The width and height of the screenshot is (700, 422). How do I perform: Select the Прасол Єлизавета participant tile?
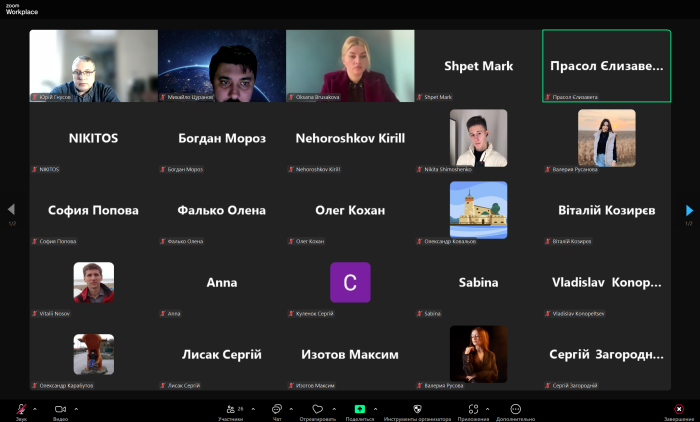pos(606,65)
